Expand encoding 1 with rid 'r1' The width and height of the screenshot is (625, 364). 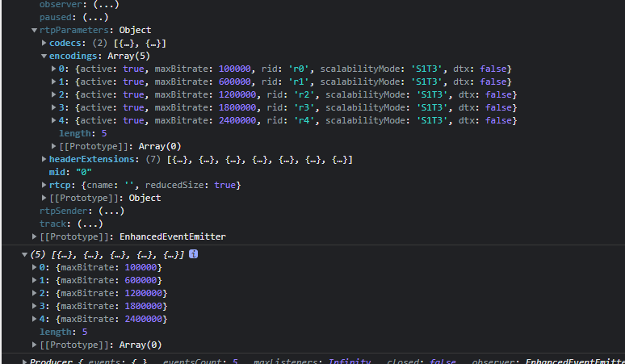click(x=53, y=82)
